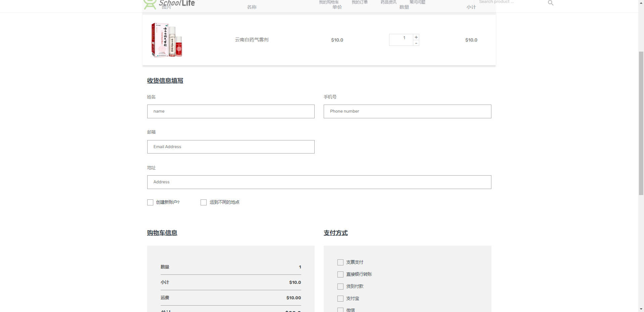Image resolution: width=644 pixels, height=312 pixels.
Task: Click the 数量 row label in cart summary
Action: 165,267
